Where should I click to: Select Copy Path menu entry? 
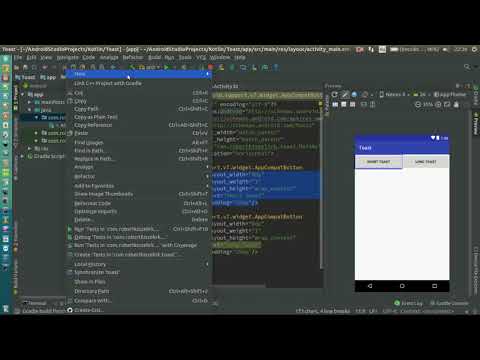[138, 109]
